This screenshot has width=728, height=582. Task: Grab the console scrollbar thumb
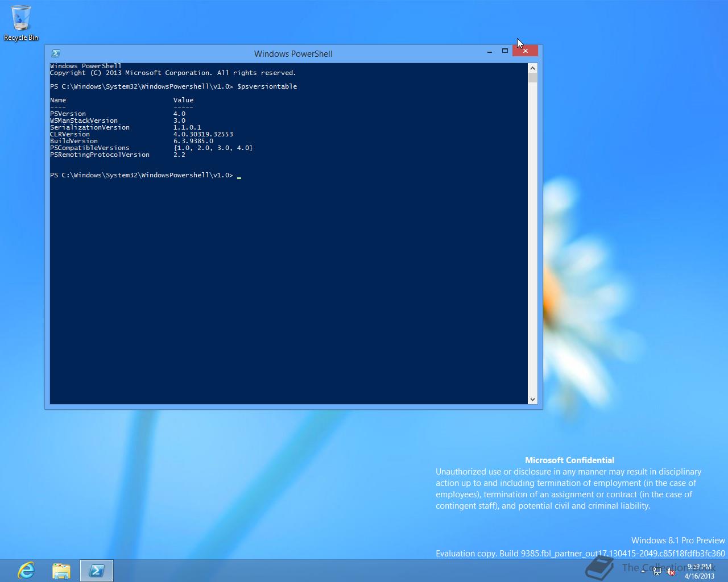click(533, 78)
